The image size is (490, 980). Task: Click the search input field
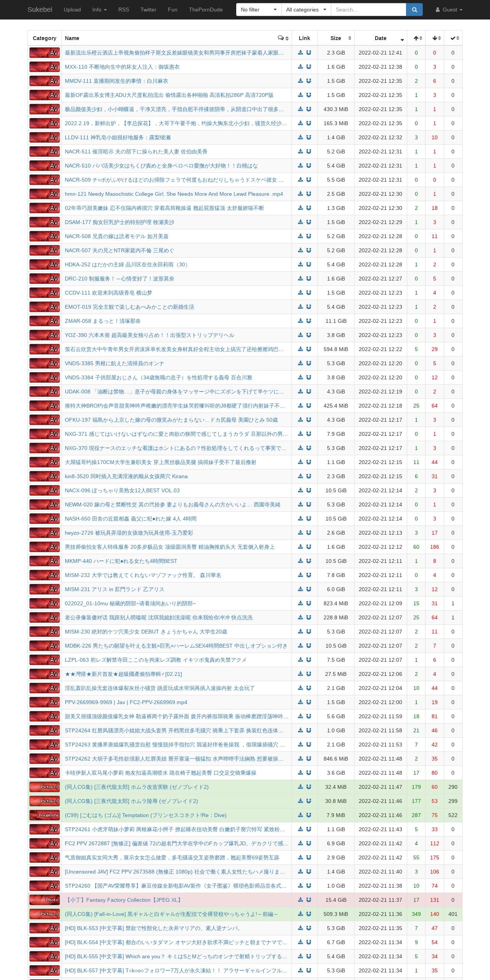368,10
